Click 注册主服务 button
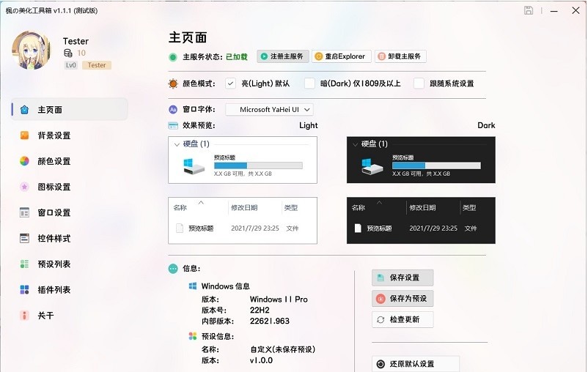The image size is (588, 372). (283, 56)
